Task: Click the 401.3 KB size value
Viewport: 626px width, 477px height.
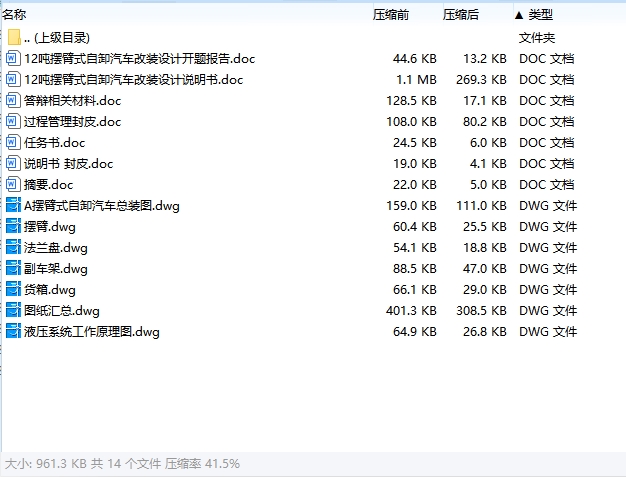Action: click(x=411, y=311)
